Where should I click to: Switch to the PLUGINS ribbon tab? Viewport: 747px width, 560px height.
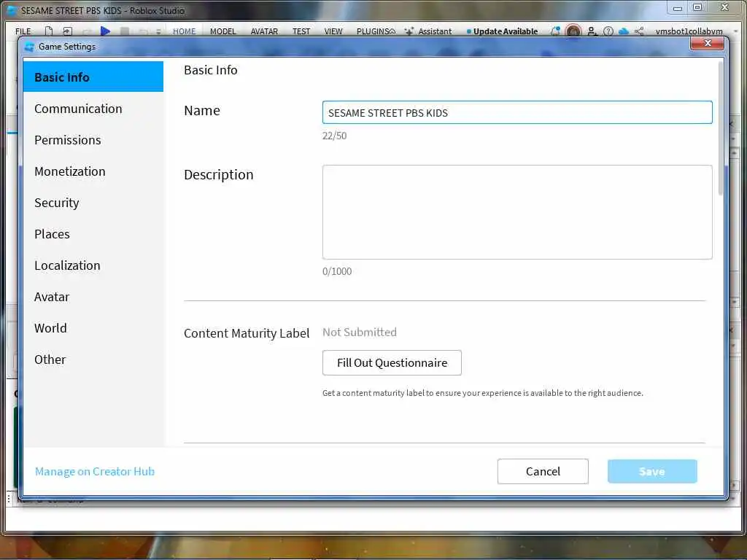point(373,31)
